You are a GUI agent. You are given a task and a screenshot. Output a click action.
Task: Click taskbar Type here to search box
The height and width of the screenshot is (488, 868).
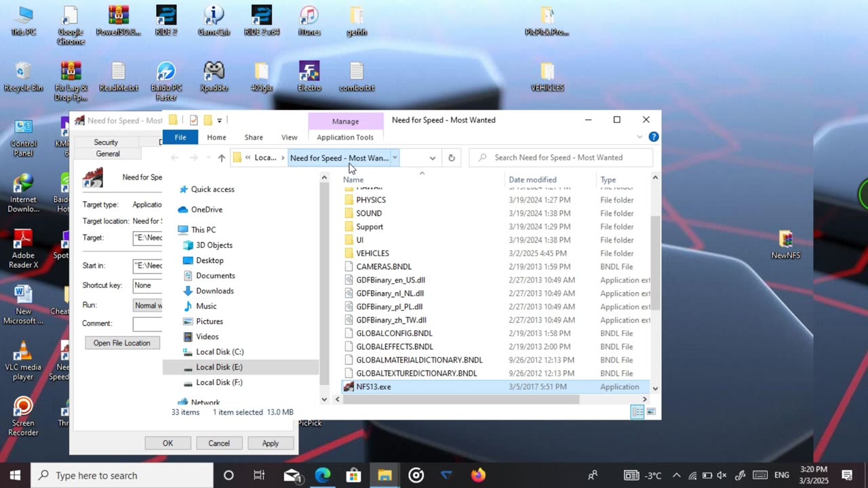point(122,475)
